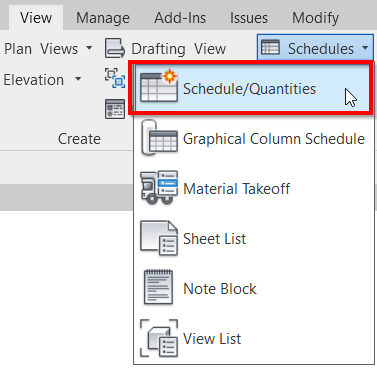377x368 pixels.
Task: Switch to the Issues tab
Action: pyautogui.click(x=249, y=18)
